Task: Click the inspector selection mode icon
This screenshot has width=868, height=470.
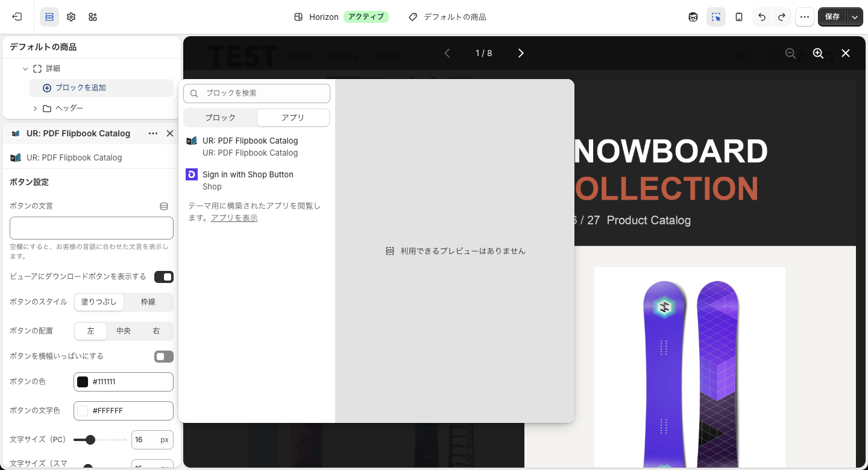Action: (x=716, y=17)
